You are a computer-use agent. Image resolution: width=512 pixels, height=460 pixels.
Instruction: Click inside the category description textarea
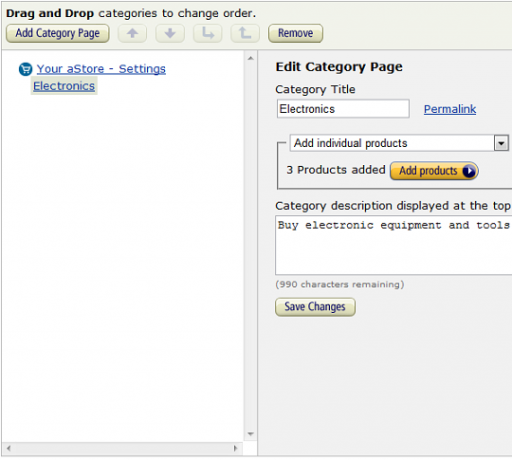[x=393, y=245]
